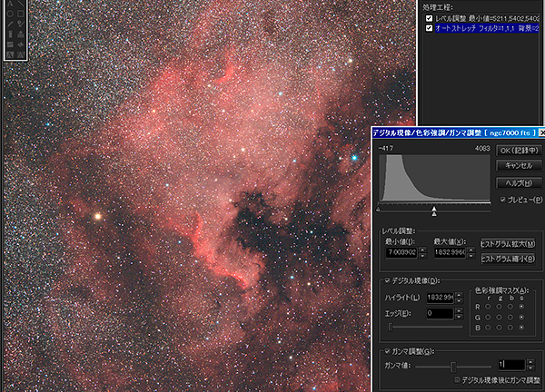Click OK (記録中) button

point(519,151)
